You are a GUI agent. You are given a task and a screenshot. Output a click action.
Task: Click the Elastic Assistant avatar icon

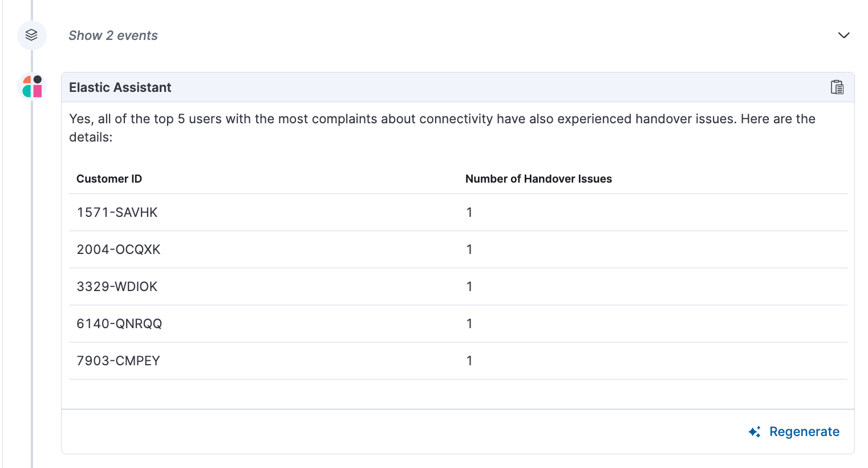[32, 87]
